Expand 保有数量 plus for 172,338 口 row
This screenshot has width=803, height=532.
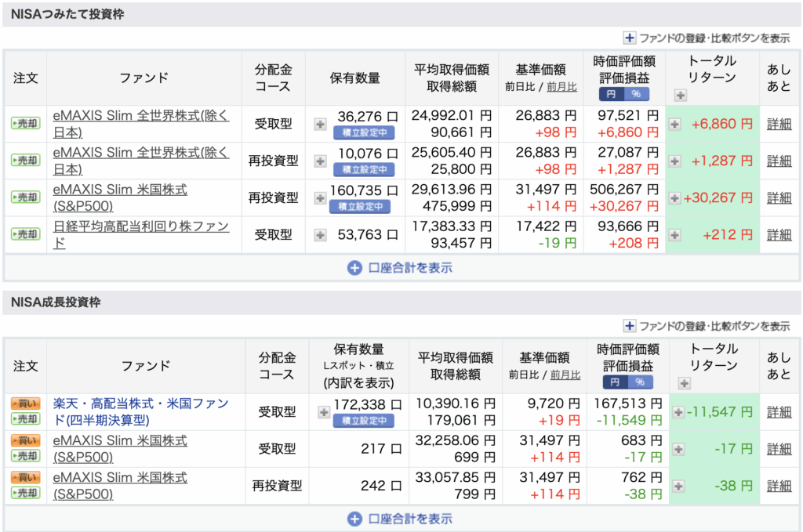click(x=324, y=412)
